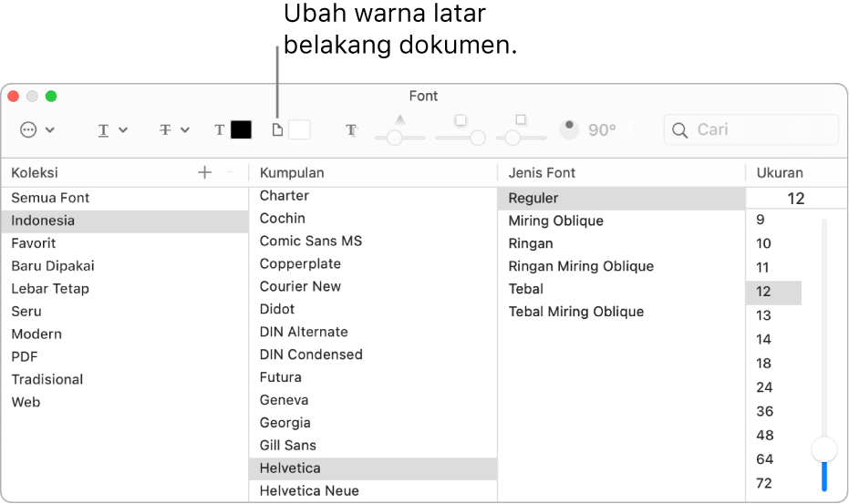Open the underline style dropdown chevron
849x504 pixels.
coord(123,130)
